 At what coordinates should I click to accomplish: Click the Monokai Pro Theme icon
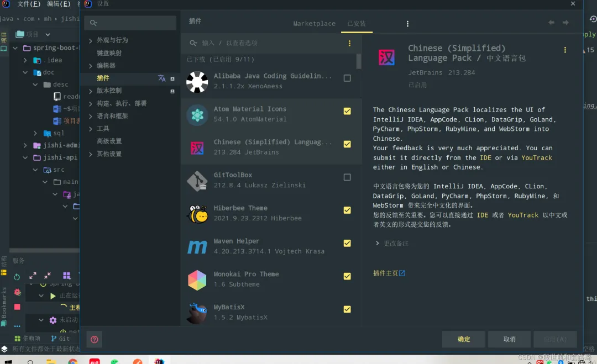click(197, 281)
